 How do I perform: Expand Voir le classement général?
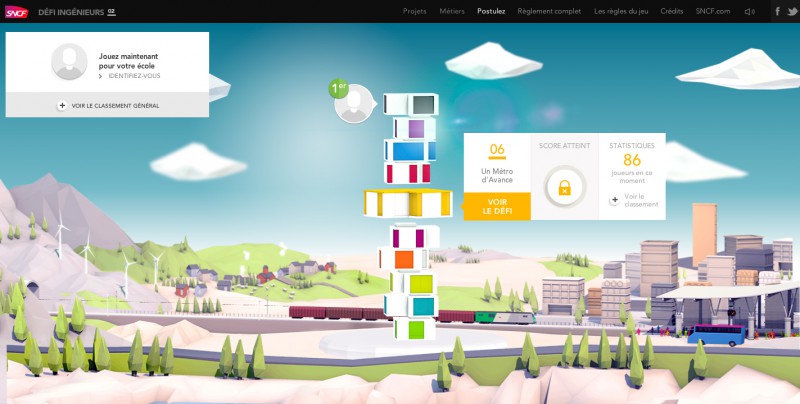click(x=108, y=105)
